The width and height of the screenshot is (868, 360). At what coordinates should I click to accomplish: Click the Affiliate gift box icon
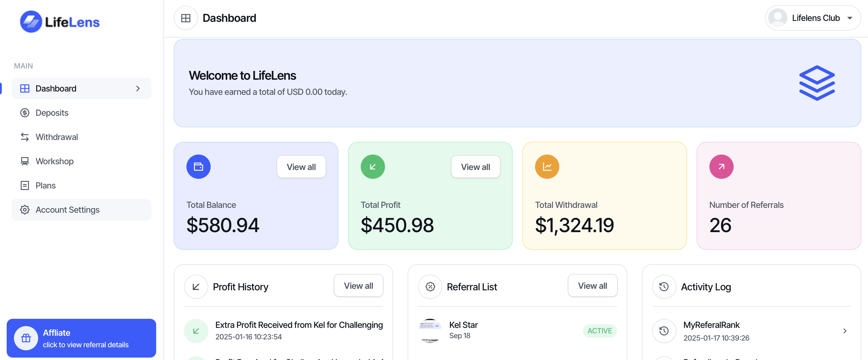[26, 338]
